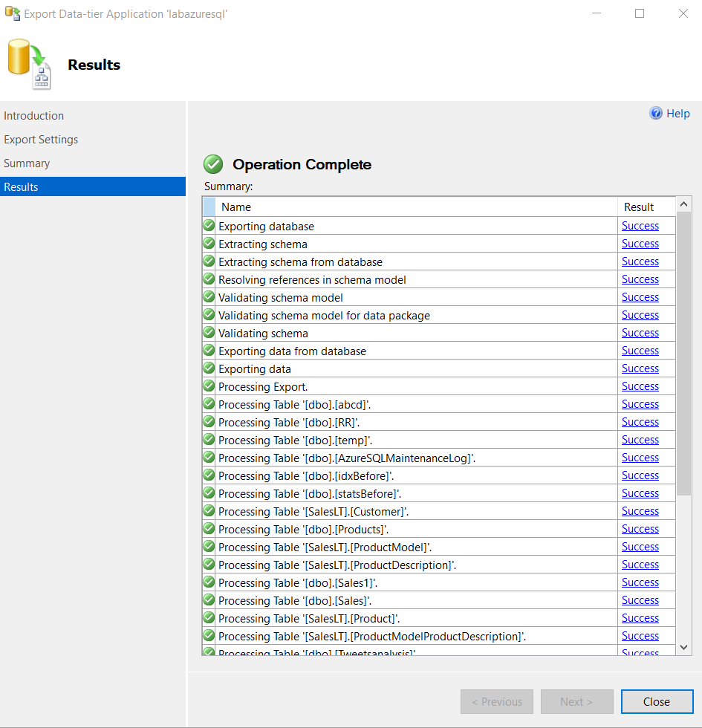Click the status icon for [dbo].[Sales1] table
This screenshot has height=728, width=702.
[209, 582]
